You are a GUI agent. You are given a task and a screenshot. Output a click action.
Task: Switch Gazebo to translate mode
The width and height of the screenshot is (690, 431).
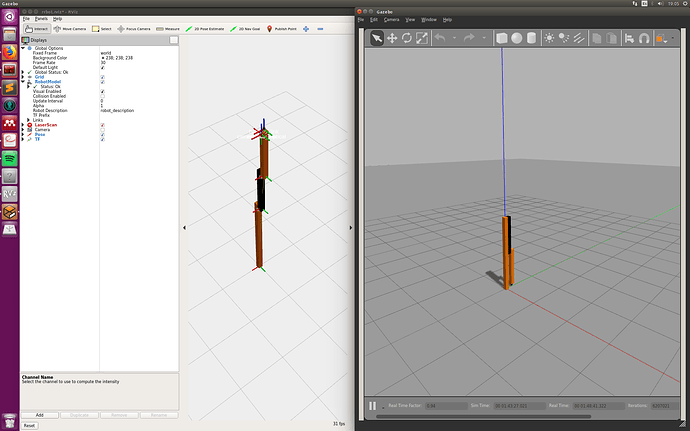pyautogui.click(x=392, y=38)
